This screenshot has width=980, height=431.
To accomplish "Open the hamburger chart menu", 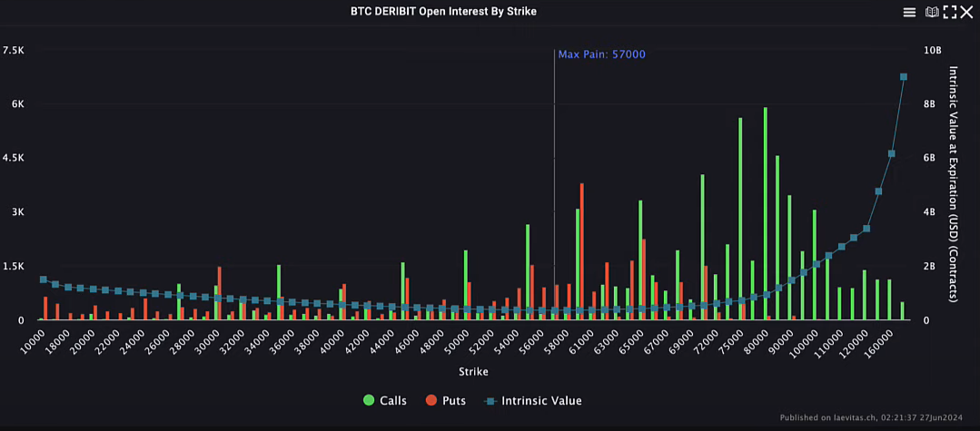I will (909, 12).
